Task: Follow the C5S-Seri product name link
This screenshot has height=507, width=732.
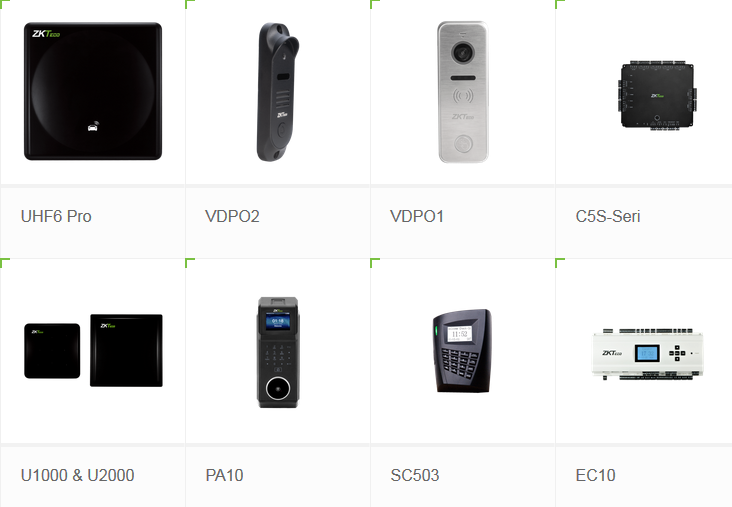Action: 608,216
